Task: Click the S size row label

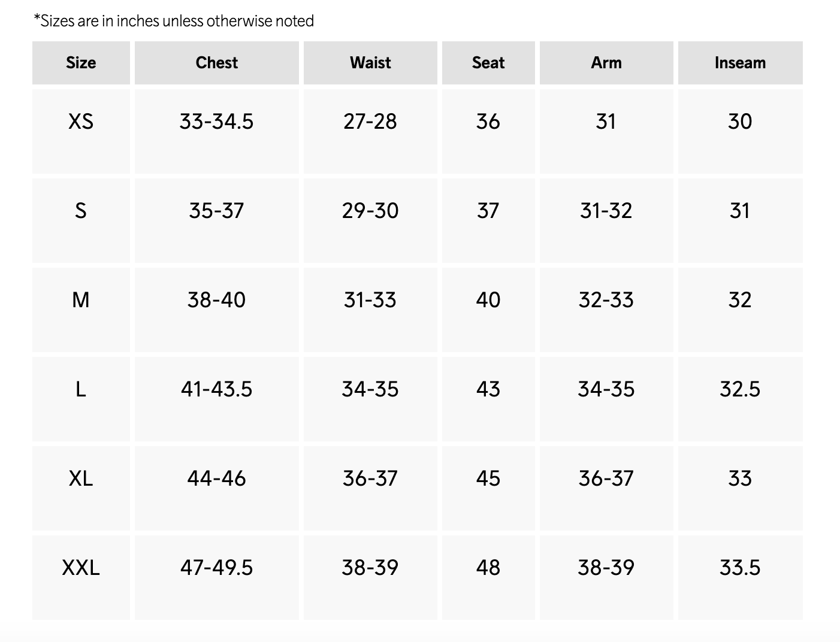Action: click(81, 211)
